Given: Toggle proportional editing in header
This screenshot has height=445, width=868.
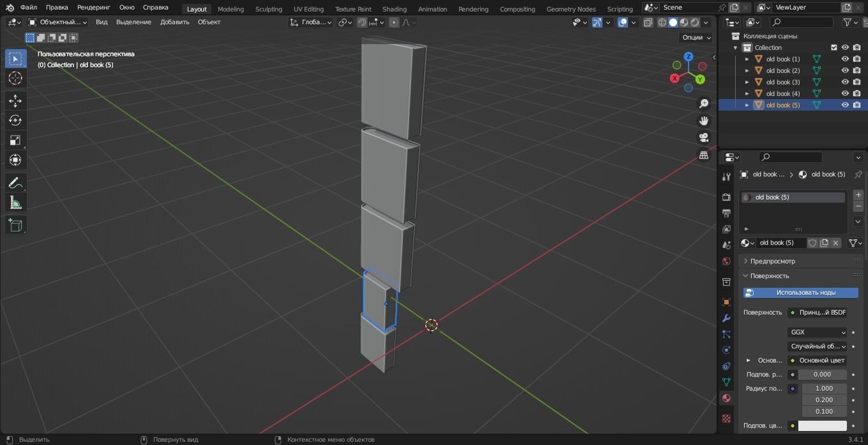Looking at the screenshot, I should (x=394, y=22).
